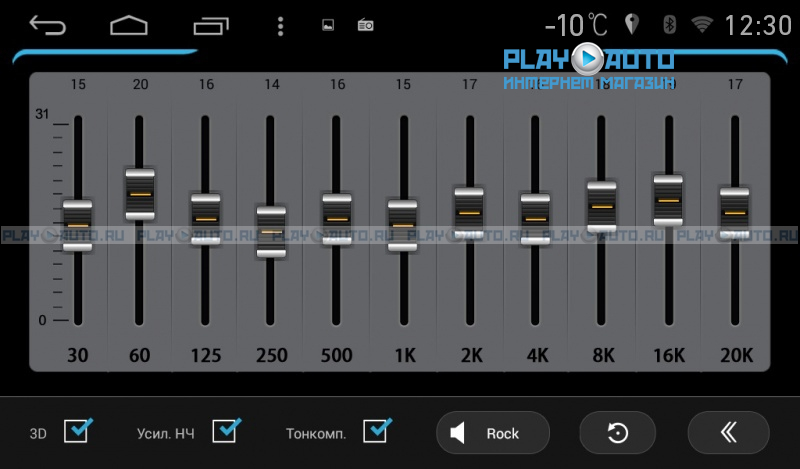Viewport: 800px width, 469px height.
Task: Open the three-dot overflow menu
Action: coord(281,25)
